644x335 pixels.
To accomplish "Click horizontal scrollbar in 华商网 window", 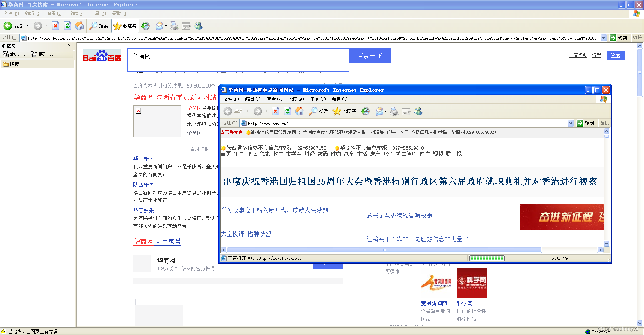I will pos(384,250).
